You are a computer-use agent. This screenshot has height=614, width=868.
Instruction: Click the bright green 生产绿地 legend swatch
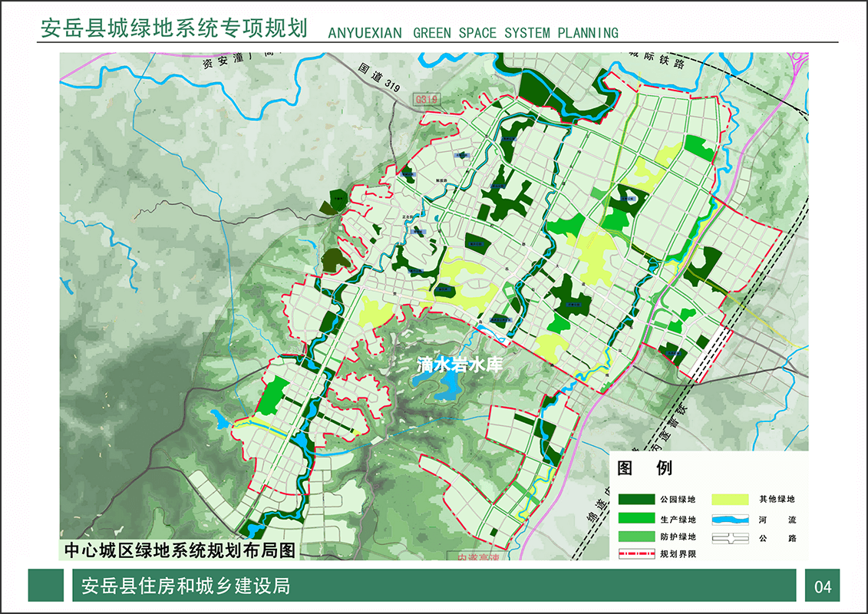[x=636, y=520]
